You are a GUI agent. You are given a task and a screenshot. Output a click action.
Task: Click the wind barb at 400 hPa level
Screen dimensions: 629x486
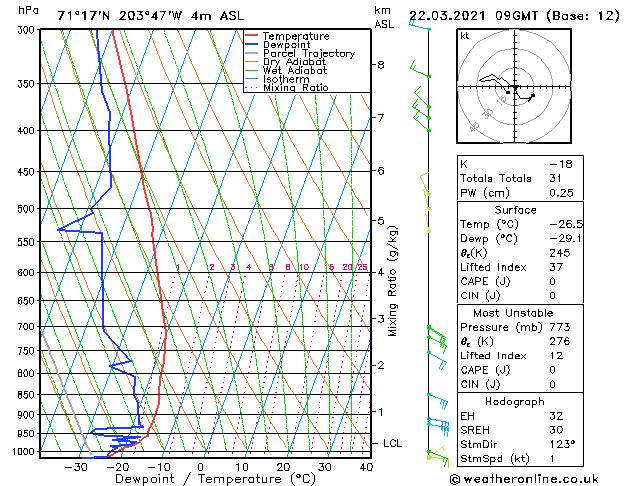(422, 122)
